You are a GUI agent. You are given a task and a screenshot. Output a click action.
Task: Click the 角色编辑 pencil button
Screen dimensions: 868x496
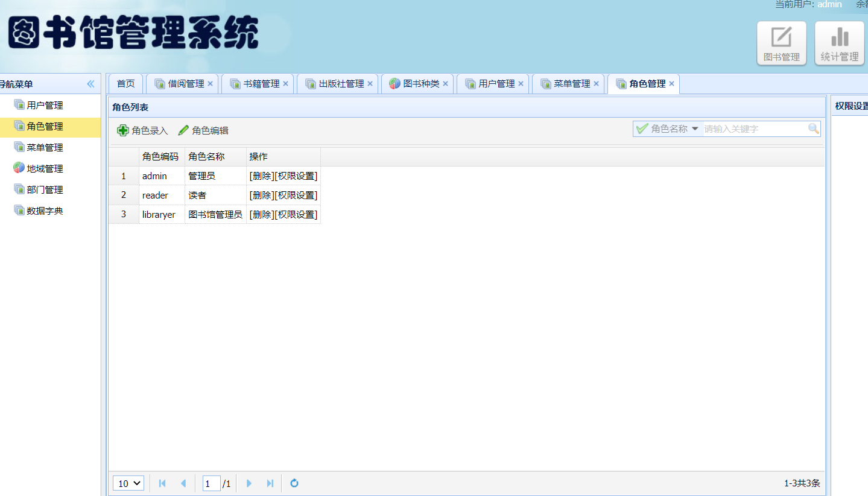tap(203, 130)
